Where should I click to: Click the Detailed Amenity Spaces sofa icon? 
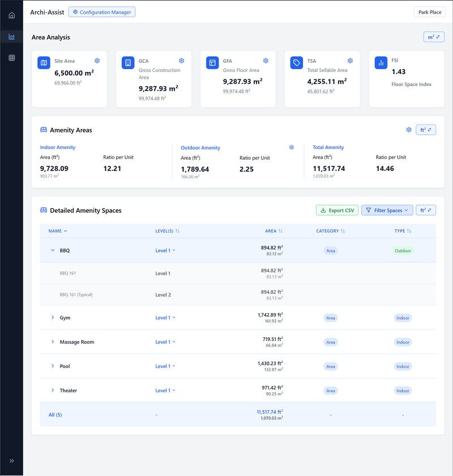44,210
